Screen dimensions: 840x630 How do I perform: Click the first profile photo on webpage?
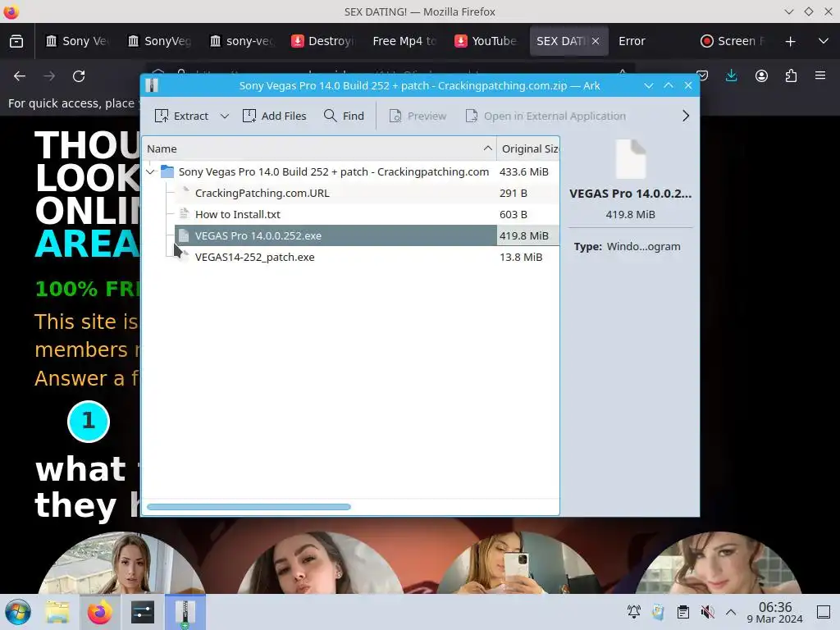click(121, 563)
